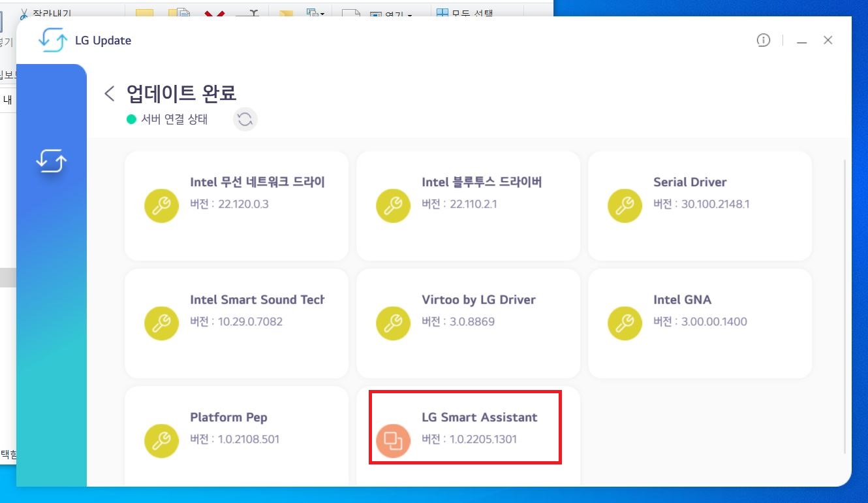Click version text 30.100.2148.1
The width and height of the screenshot is (868, 503).
point(715,204)
